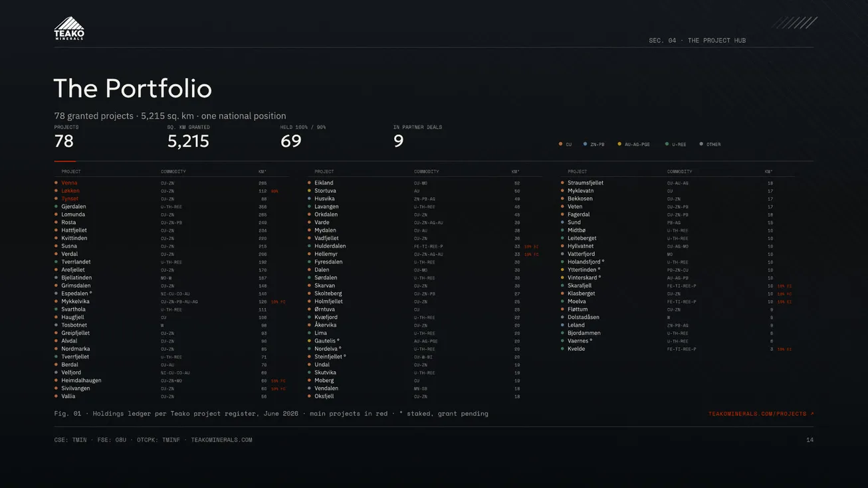Click the Kvelde project name
Image resolution: width=868 pixels, height=488 pixels.
[576, 349]
